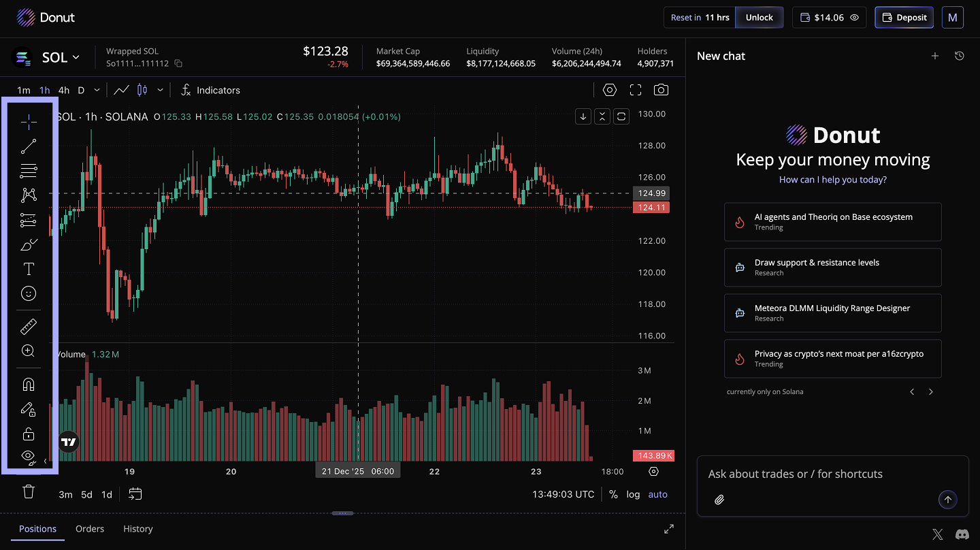Take a chart snapshot with camera icon
Image resolution: width=980 pixels, height=550 pixels.
[660, 90]
